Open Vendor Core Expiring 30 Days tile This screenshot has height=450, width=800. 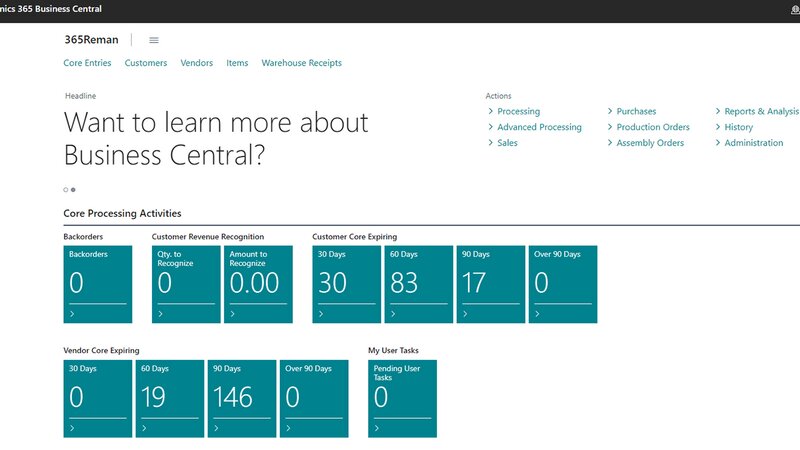point(97,398)
